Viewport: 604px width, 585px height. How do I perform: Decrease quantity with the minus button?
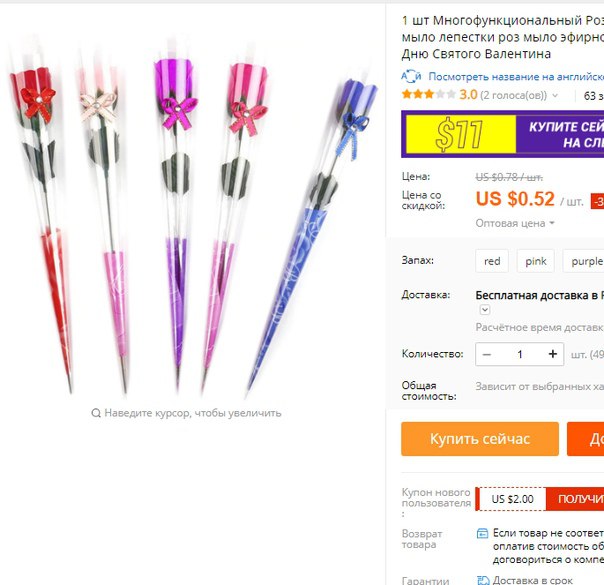[487, 354]
